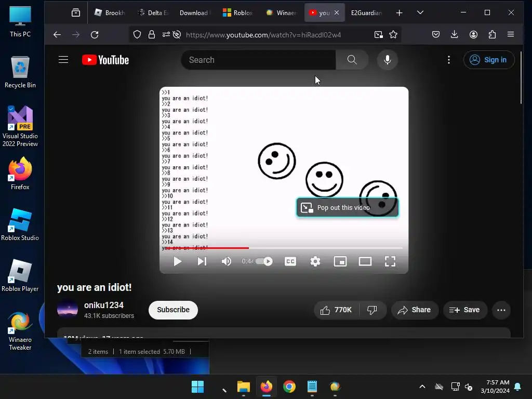
Task: Save page to Pocket
Action: tap(436, 35)
